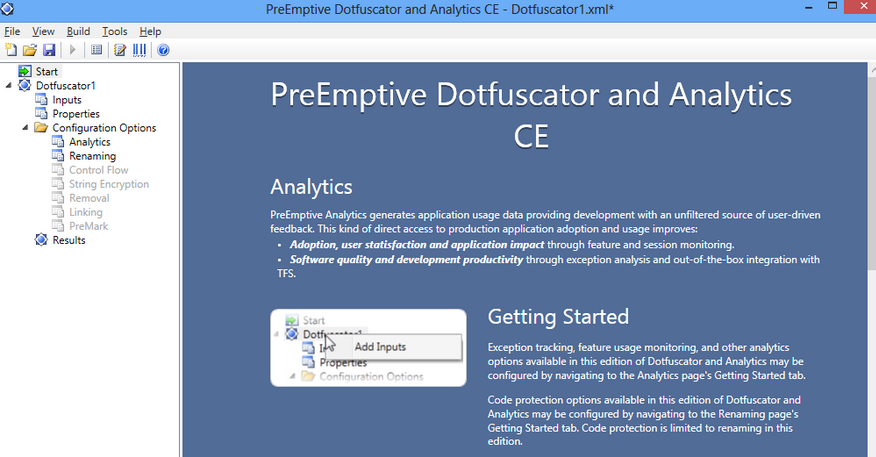Screen dimensions: 876x457
Task: Click the Add Inputs tutorial thumbnail
Action: click(368, 347)
